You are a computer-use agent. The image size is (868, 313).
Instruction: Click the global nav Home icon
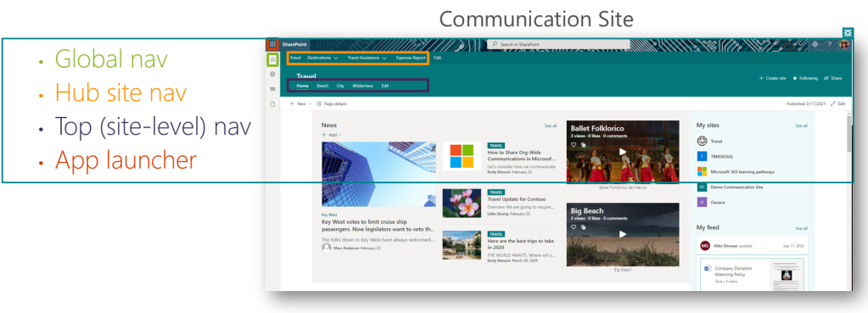coord(273,59)
